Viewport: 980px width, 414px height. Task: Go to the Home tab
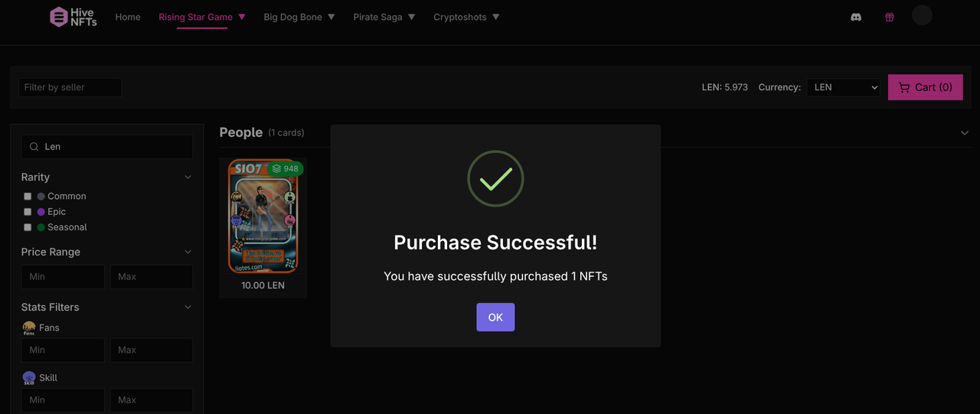point(128,17)
